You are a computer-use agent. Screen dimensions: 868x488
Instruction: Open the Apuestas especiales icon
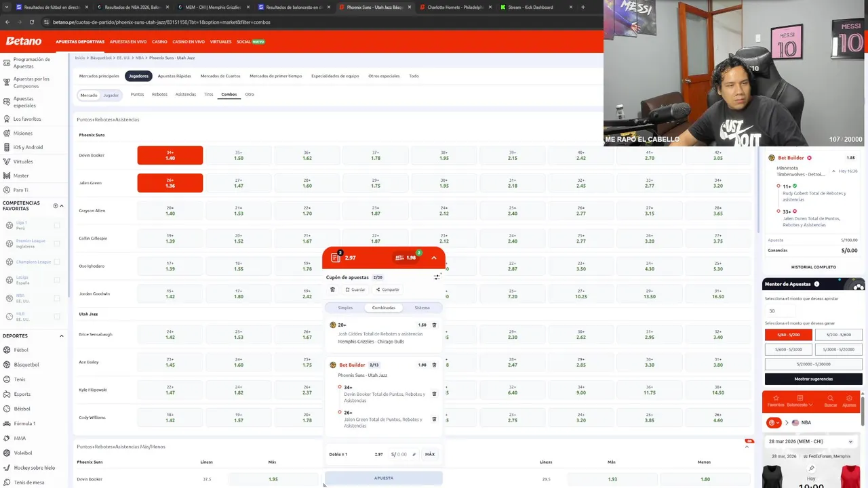[x=7, y=102]
